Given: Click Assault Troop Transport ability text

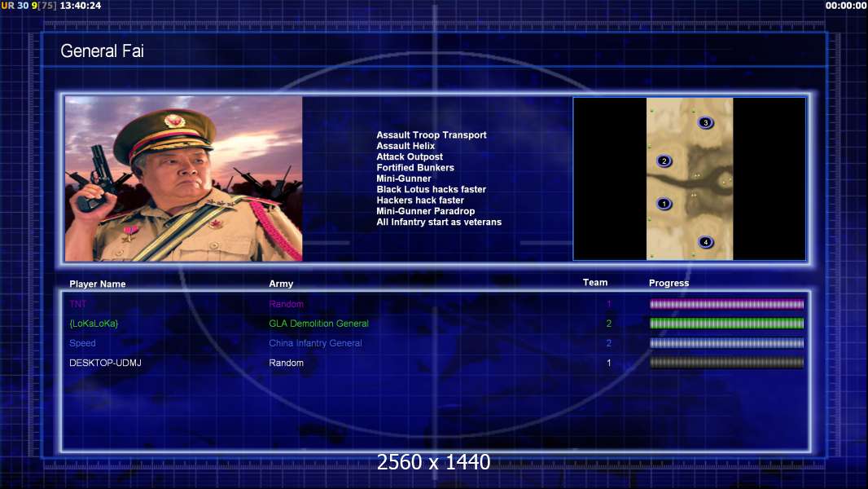Looking at the screenshot, I should (x=432, y=135).
